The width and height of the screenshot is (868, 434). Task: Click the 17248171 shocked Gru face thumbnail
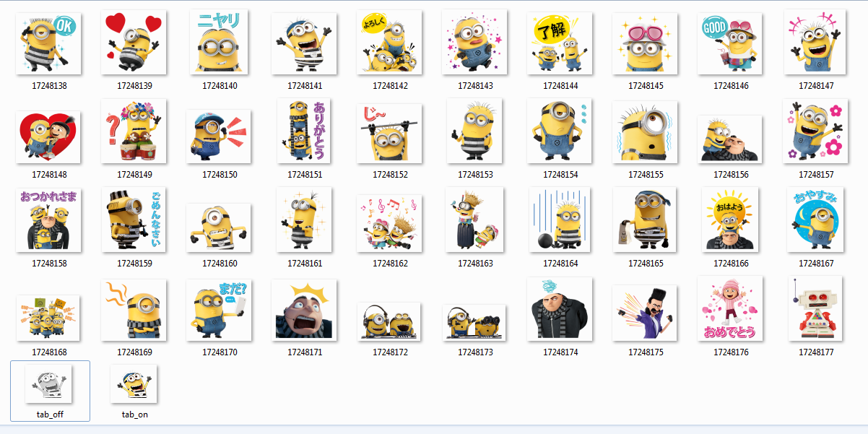click(x=305, y=310)
